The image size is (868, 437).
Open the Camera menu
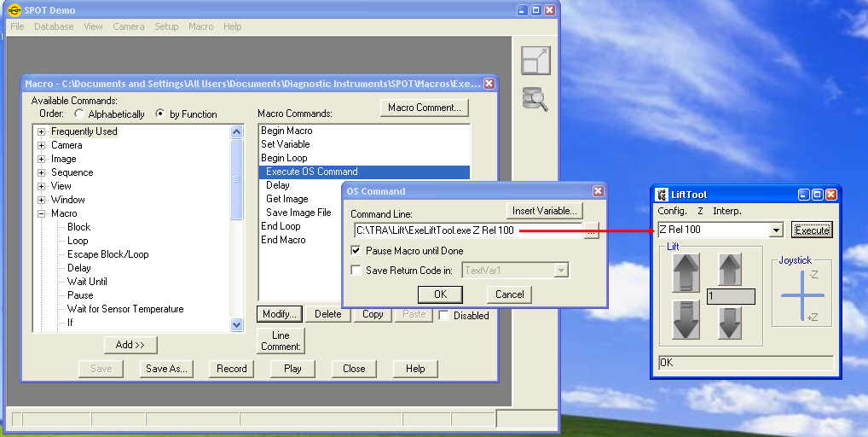tap(129, 26)
